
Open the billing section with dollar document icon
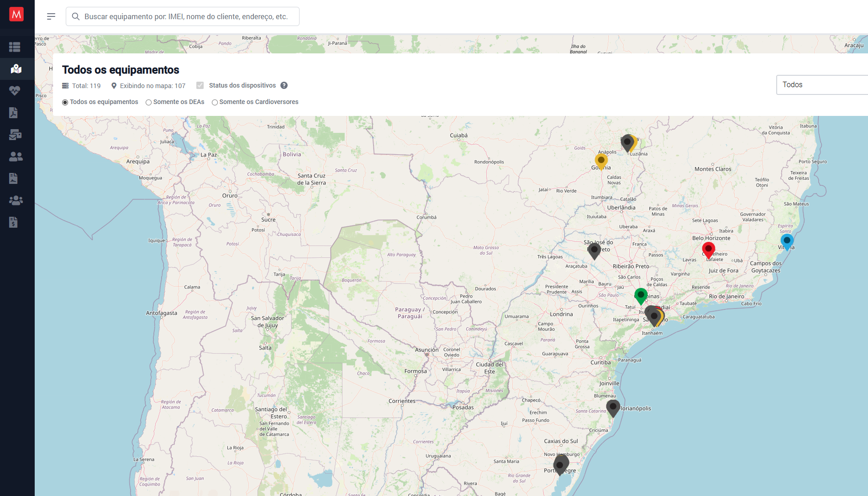tap(14, 222)
